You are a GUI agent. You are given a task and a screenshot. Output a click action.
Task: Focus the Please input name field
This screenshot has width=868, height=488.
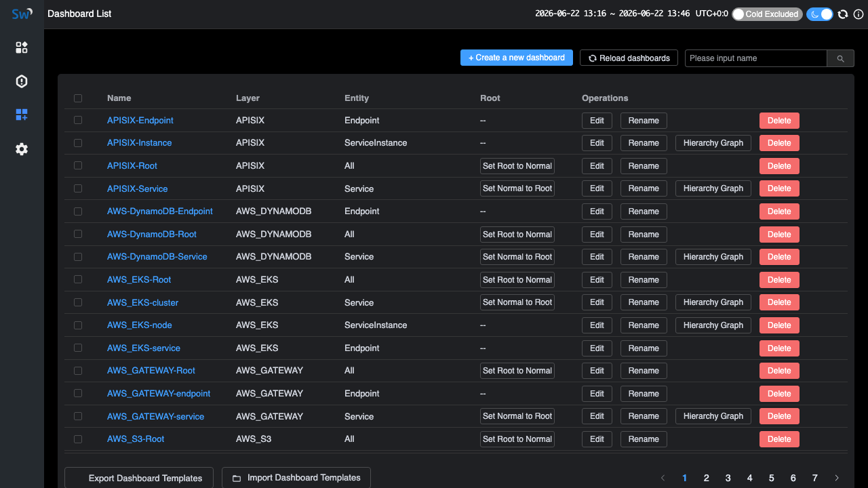[756, 58]
